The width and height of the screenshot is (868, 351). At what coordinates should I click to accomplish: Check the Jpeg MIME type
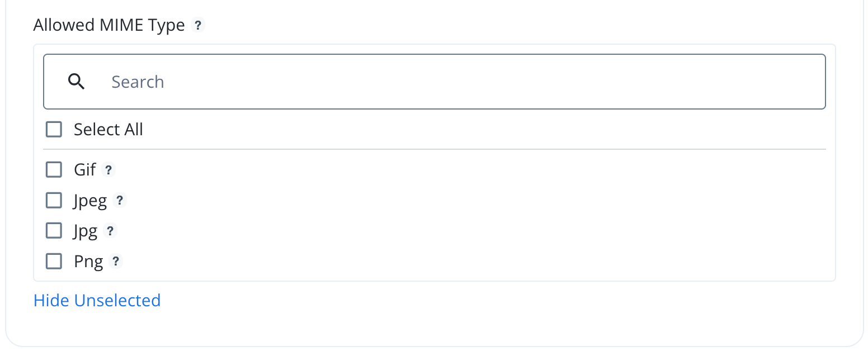point(53,200)
